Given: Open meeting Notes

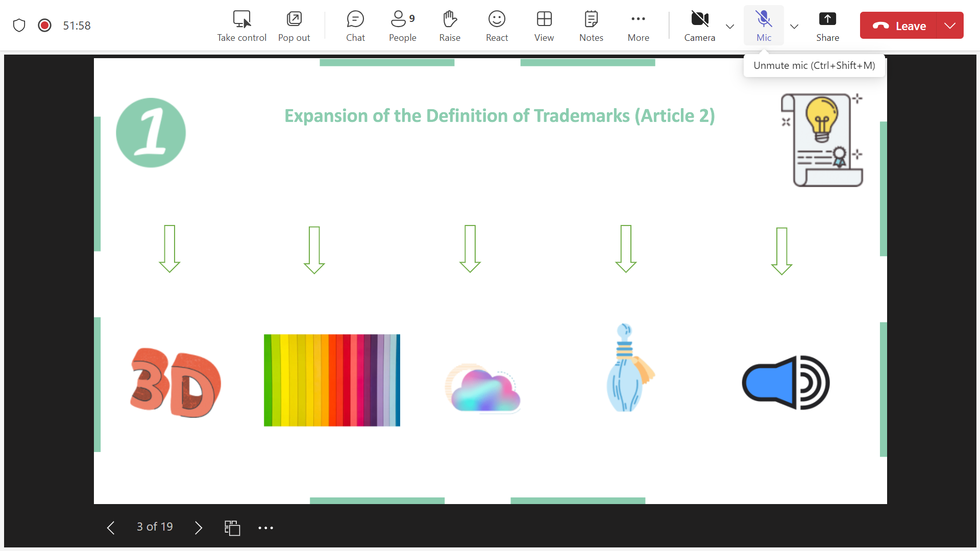Looking at the screenshot, I should 591,26.
